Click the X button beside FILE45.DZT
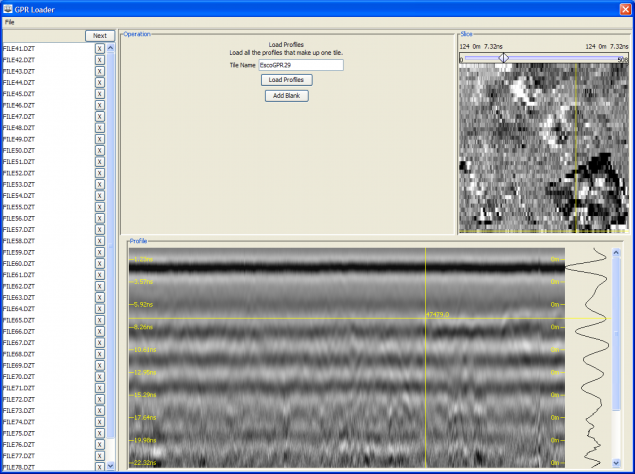 99,94
